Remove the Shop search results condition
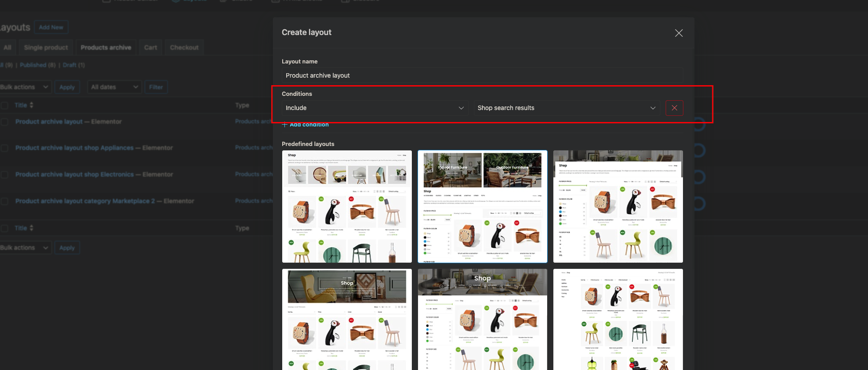Viewport: 868px width, 370px height. pos(674,108)
